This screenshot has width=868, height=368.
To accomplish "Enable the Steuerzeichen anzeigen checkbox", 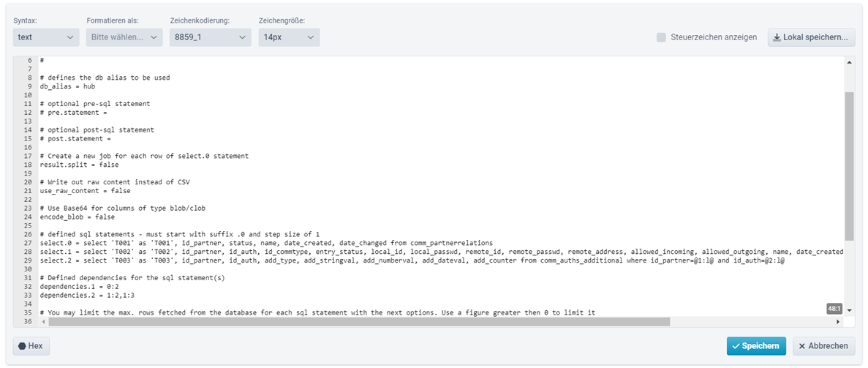I will point(662,38).
